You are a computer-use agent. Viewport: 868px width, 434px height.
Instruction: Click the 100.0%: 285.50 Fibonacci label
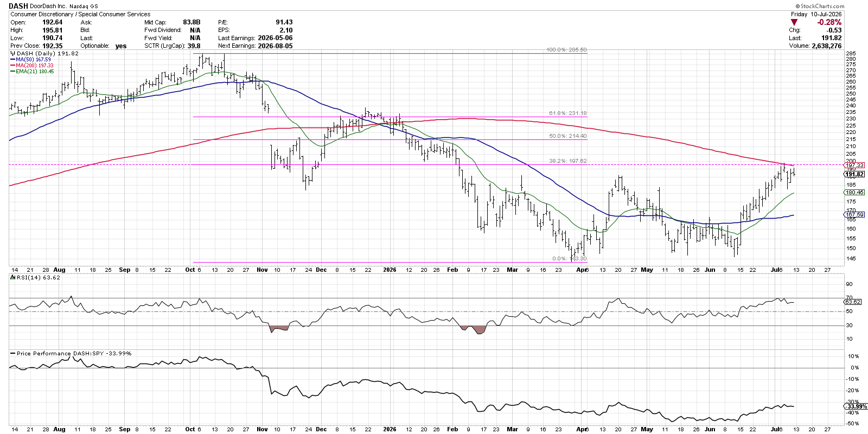[566, 50]
